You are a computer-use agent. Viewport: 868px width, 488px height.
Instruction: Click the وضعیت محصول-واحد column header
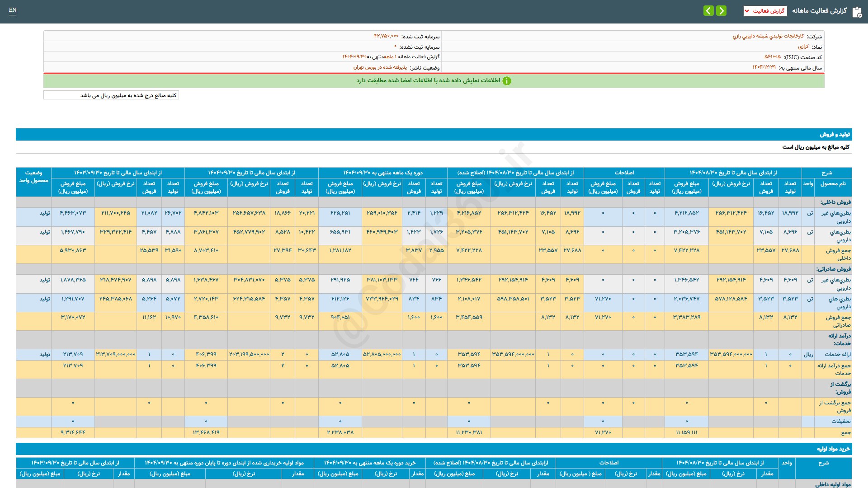[x=33, y=177]
